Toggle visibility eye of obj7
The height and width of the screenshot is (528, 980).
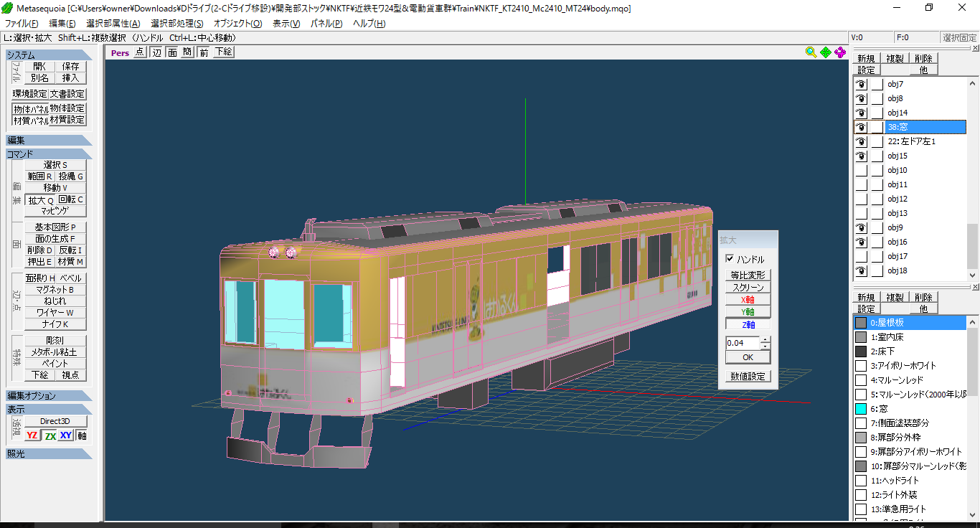pyautogui.click(x=861, y=84)
